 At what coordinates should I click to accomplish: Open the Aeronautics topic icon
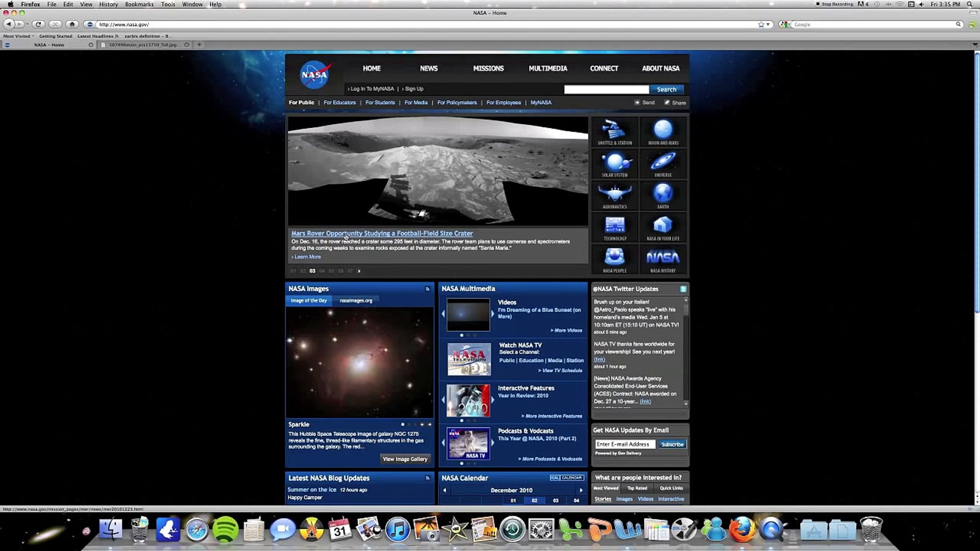pos(615,196)
